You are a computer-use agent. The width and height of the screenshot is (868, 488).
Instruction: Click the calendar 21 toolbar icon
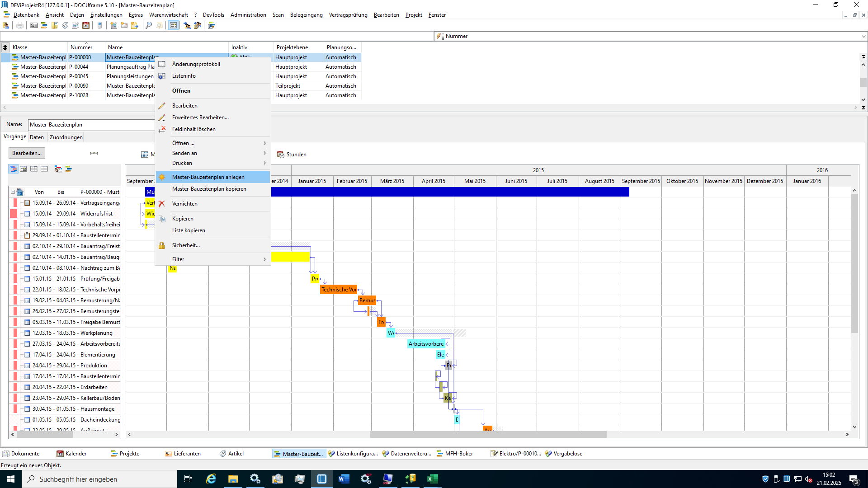pyautogui.click(x=86, y=26)
